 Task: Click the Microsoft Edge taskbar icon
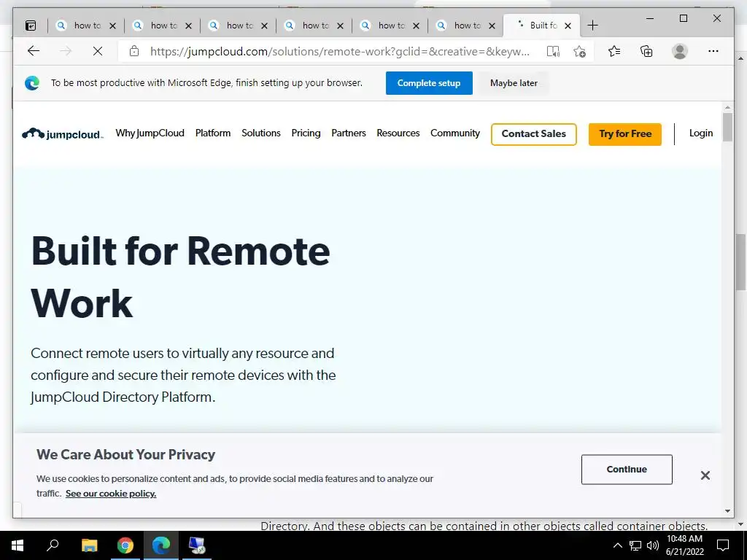(x=161, y=545)
